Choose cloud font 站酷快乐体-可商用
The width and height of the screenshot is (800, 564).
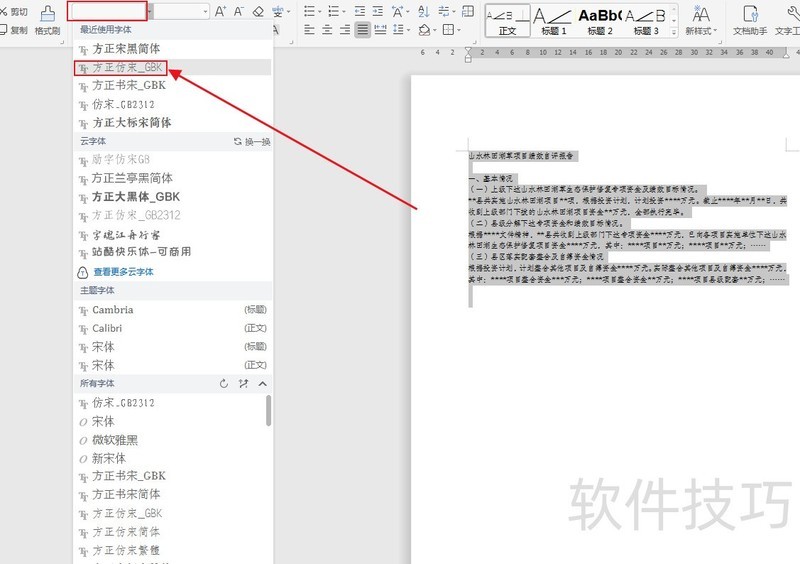coord(173,252)
